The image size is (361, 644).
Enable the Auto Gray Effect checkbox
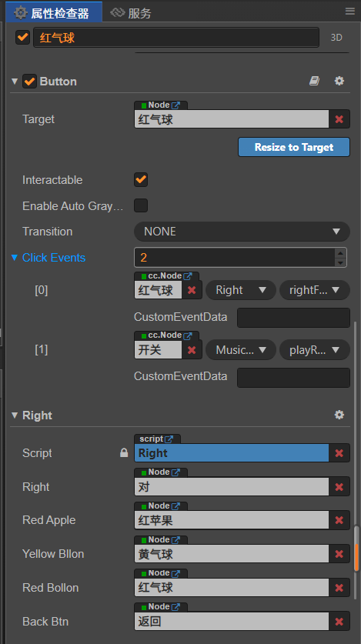point(141,205)
